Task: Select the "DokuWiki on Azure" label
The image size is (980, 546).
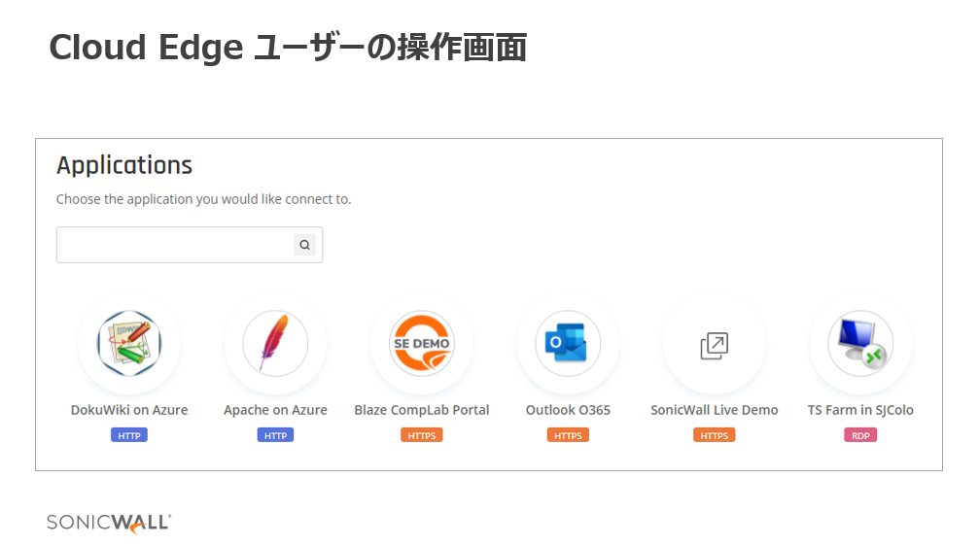Action: pos(129,410)
